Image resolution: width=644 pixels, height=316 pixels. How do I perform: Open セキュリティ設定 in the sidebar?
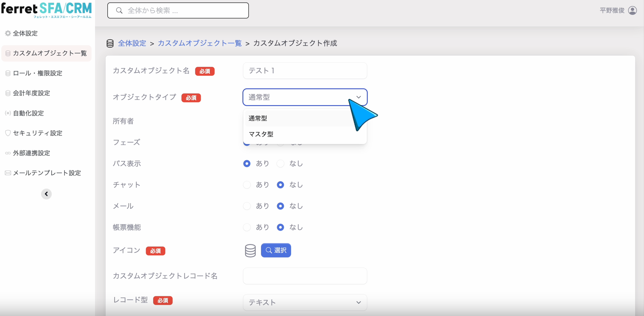coord(37,133)
